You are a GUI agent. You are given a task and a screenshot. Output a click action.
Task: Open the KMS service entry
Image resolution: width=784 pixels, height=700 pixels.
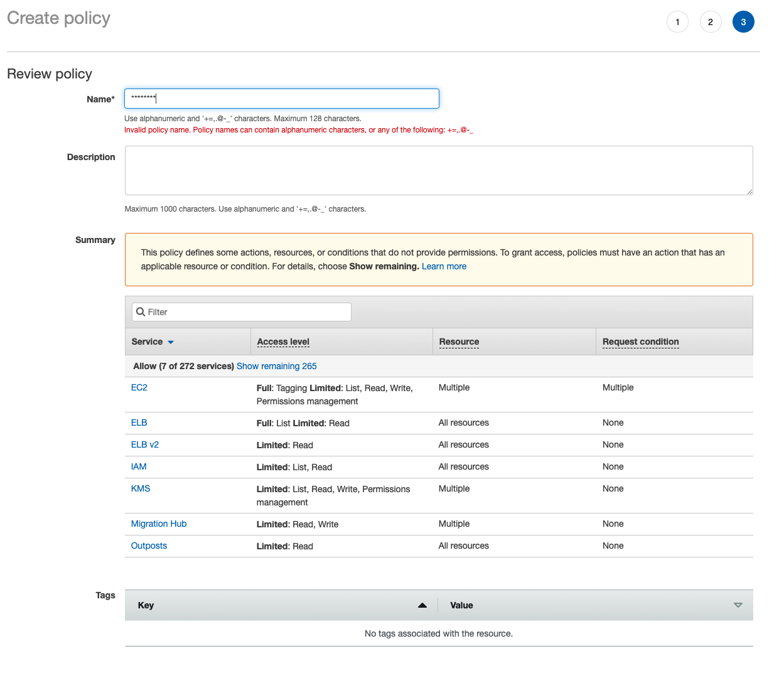tap(140, 488)
